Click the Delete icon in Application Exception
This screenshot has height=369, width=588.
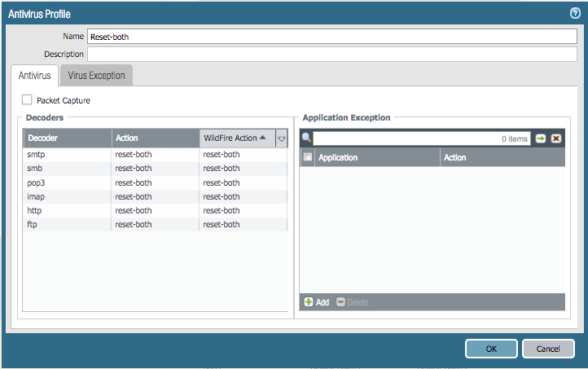(341, 302)
